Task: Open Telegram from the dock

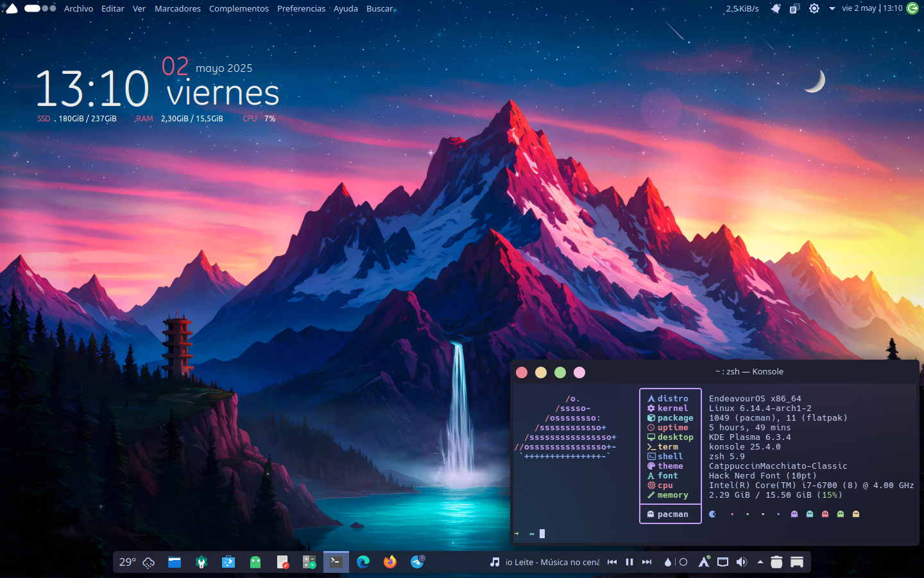Action: pyautogui.click(x=418, y=562)
